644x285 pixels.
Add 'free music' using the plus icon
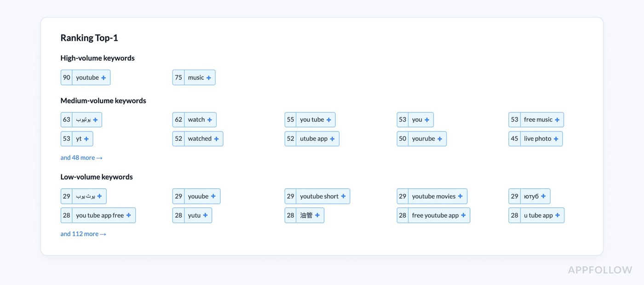point(557,120)
